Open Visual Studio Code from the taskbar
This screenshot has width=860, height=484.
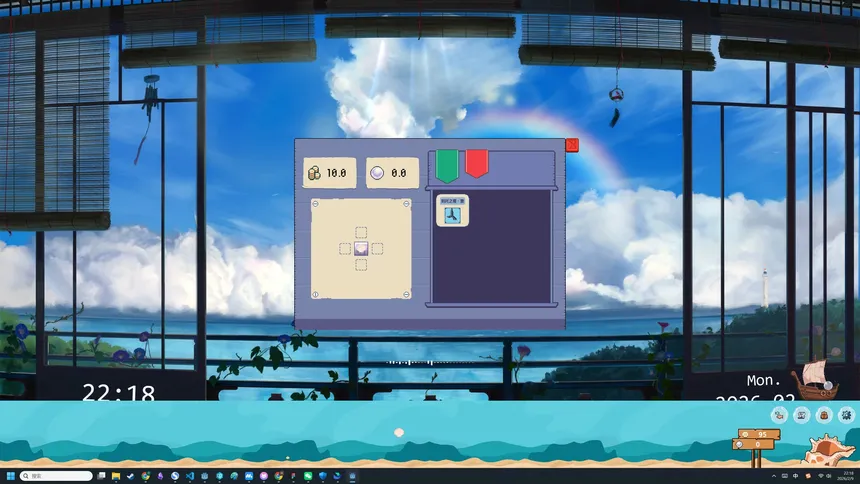[x=190, y=476]
